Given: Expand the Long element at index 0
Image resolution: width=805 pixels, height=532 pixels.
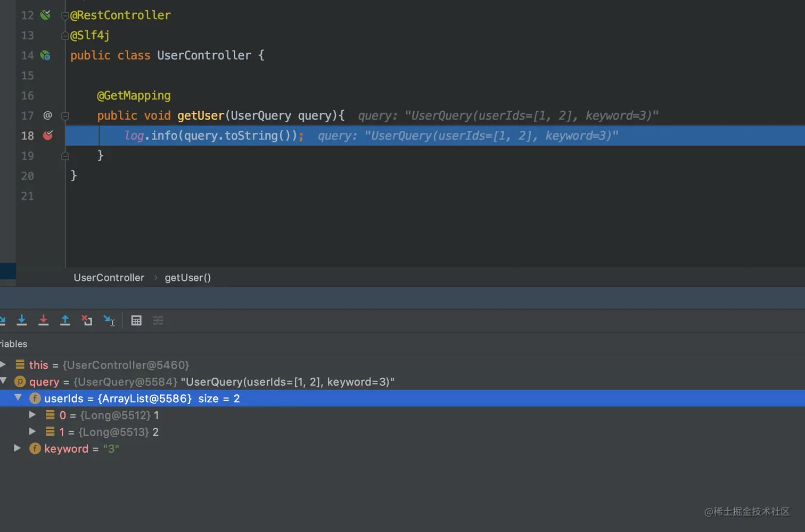Looking at the screenshot, I should [x=32, y=415].
